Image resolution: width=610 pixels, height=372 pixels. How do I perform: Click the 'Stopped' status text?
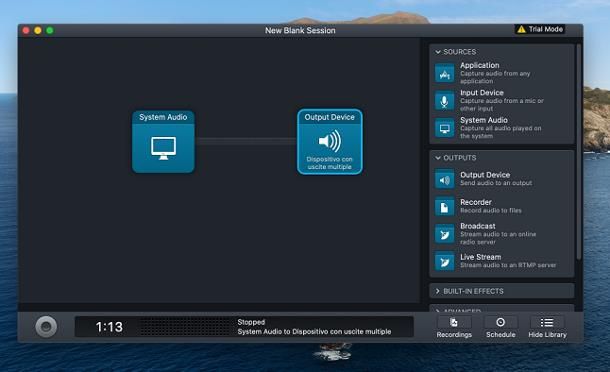point(251,322)
